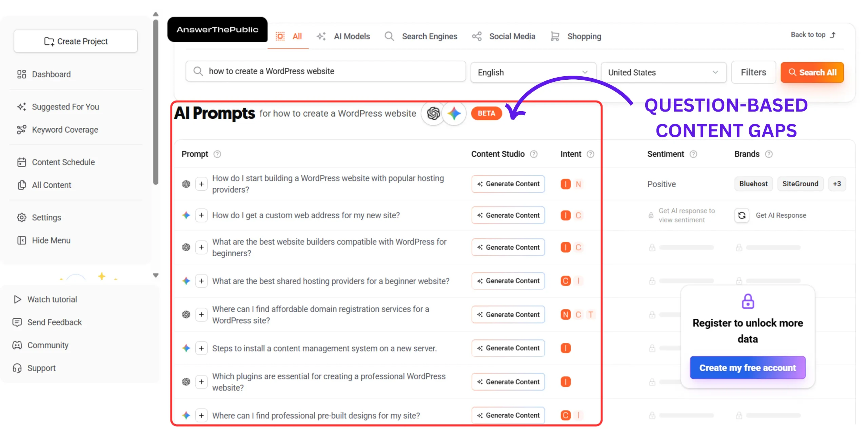Click the ChatGPT logo beside AI Prompts heading
This screenshot has width=868, height=434.
[x=433, y=113]
